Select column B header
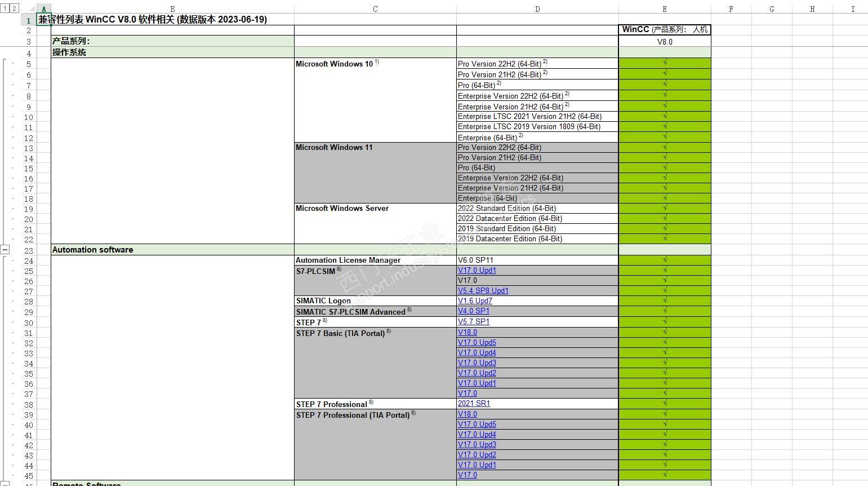This screenshot has width=868, height=486. [172, 8]
